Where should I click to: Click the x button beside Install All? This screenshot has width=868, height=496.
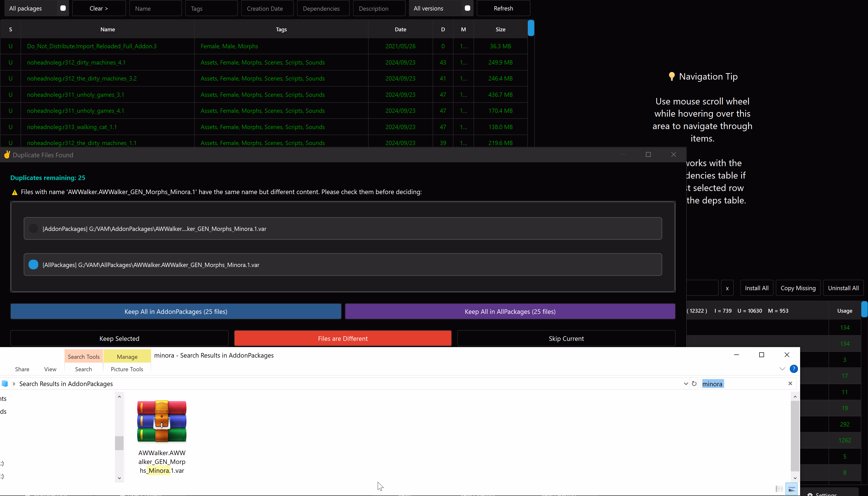coord(727,288)
